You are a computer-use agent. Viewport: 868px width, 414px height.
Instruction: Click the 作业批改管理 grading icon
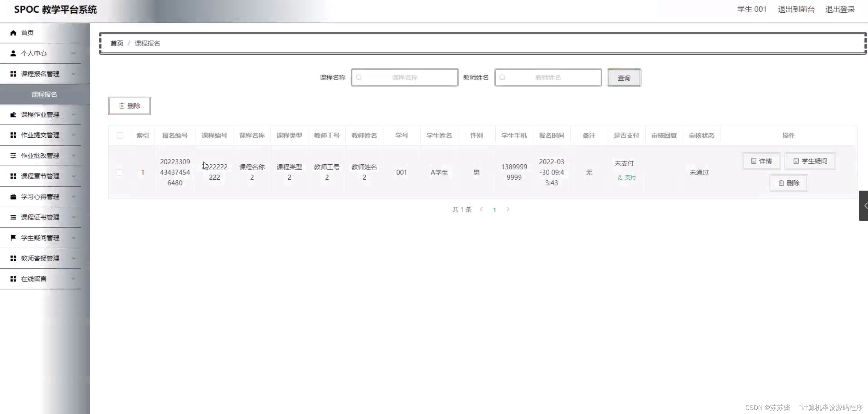point(13,155)
